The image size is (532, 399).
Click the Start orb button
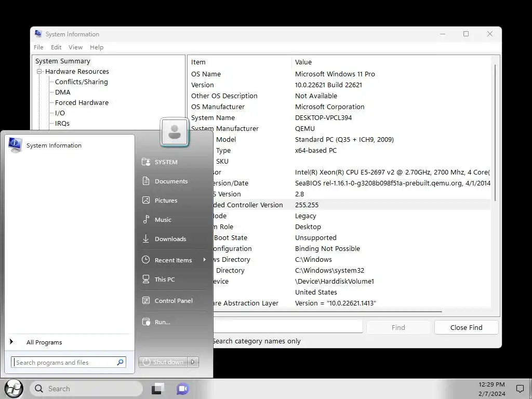pos(14,389)
